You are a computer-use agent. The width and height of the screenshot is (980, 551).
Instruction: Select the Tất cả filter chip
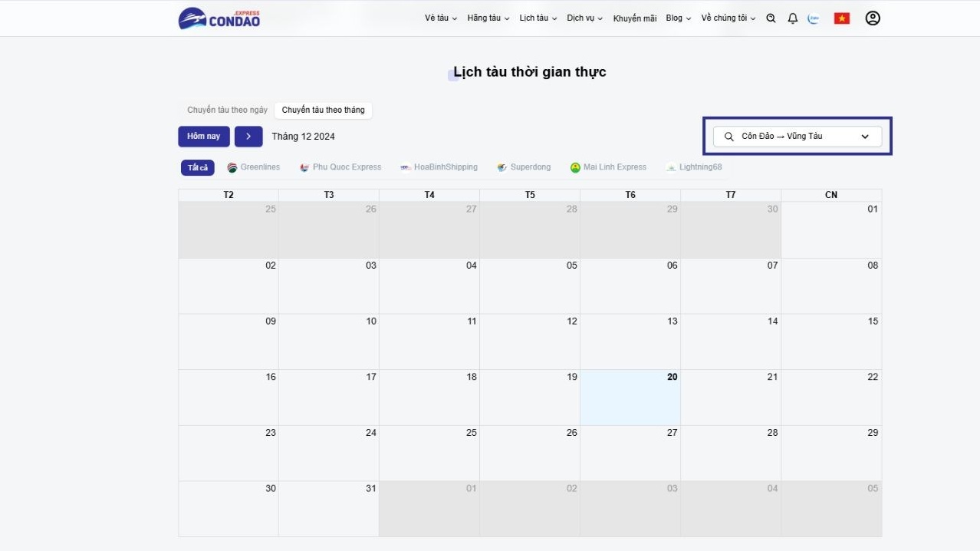(198, 167)
